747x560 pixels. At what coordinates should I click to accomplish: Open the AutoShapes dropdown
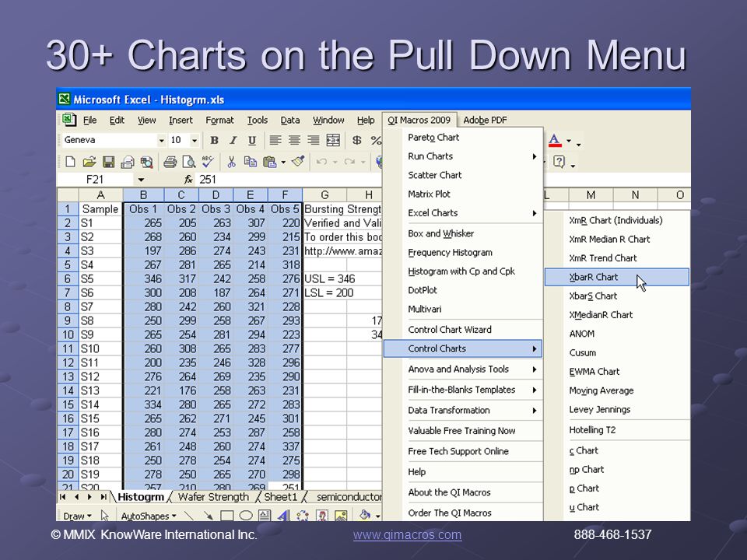pyautogui.click(x=148, y=516)
